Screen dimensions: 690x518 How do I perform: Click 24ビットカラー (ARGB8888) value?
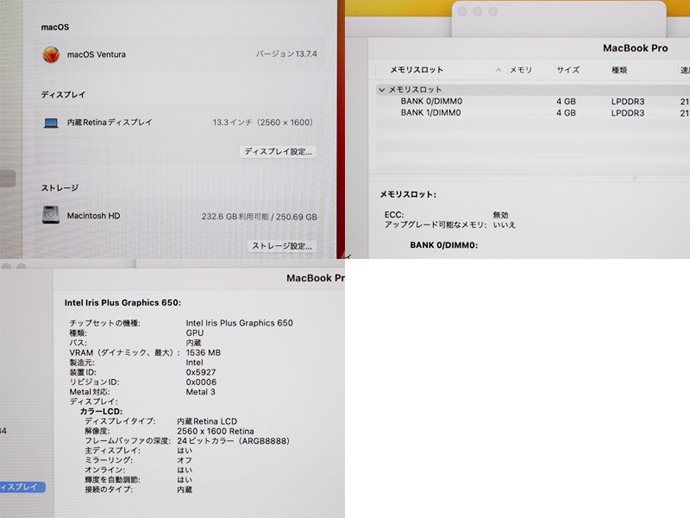coord(233,441)
